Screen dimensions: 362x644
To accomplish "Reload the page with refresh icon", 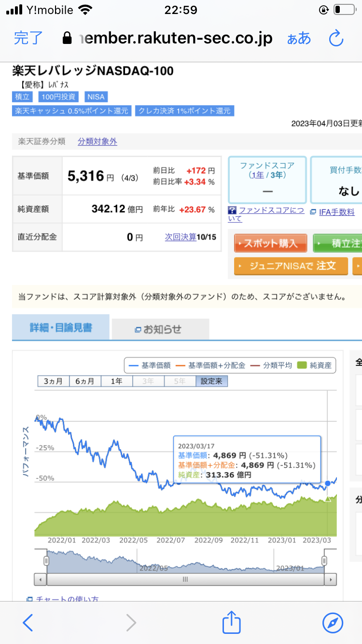I will point(336,38).
